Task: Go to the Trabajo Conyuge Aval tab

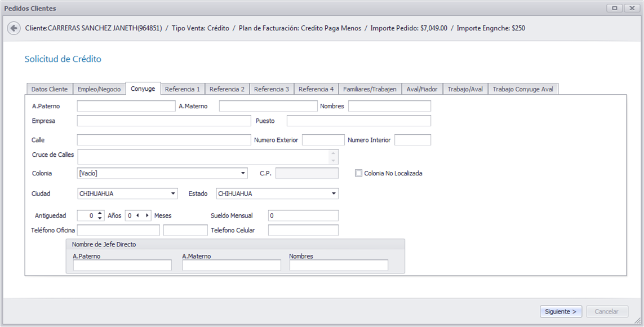Action: (x=523, y=89)
